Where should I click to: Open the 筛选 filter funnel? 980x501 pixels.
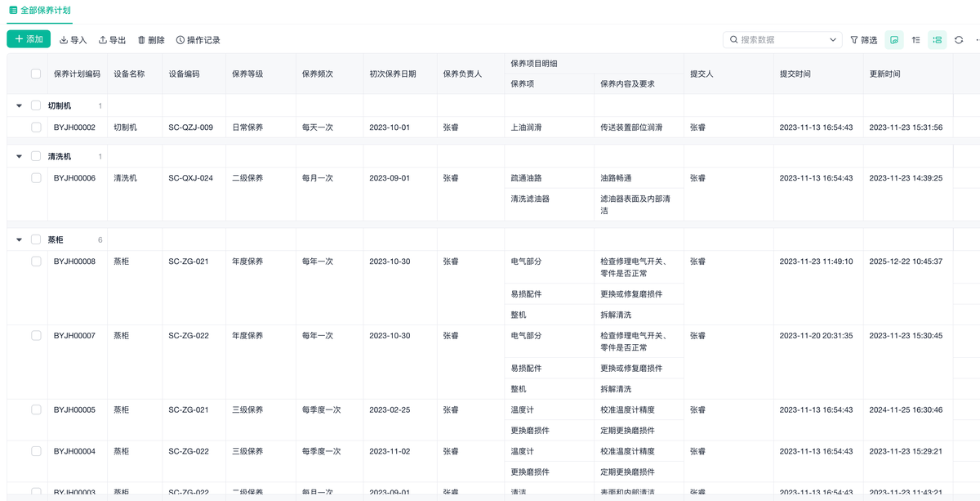pyautogui.click(x=863, y=40)
